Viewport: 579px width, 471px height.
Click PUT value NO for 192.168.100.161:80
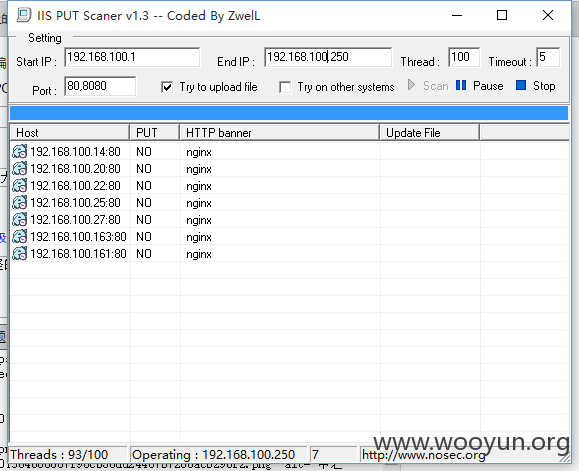144,254
